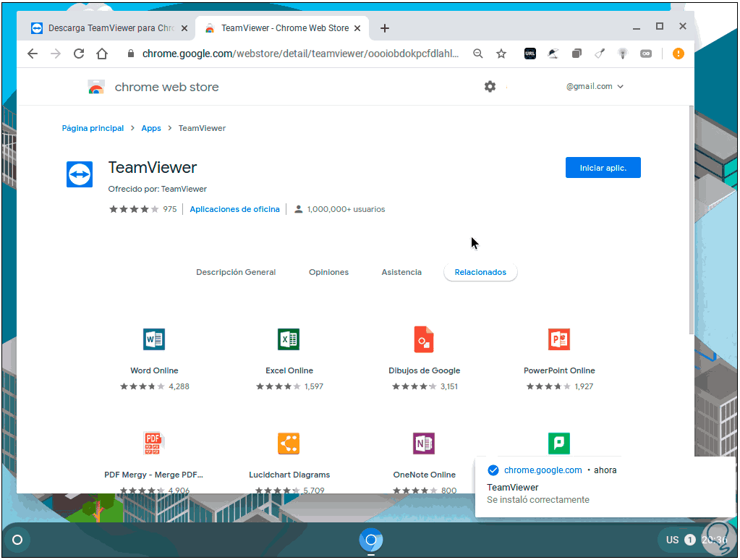Open the PowerPoint Online title

click(559, 370)
